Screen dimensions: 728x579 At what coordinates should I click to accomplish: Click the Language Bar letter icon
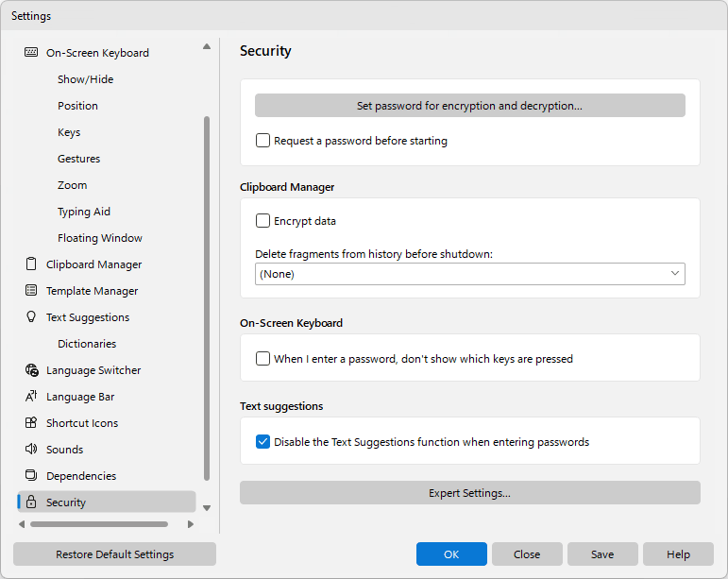click(31, 397)
